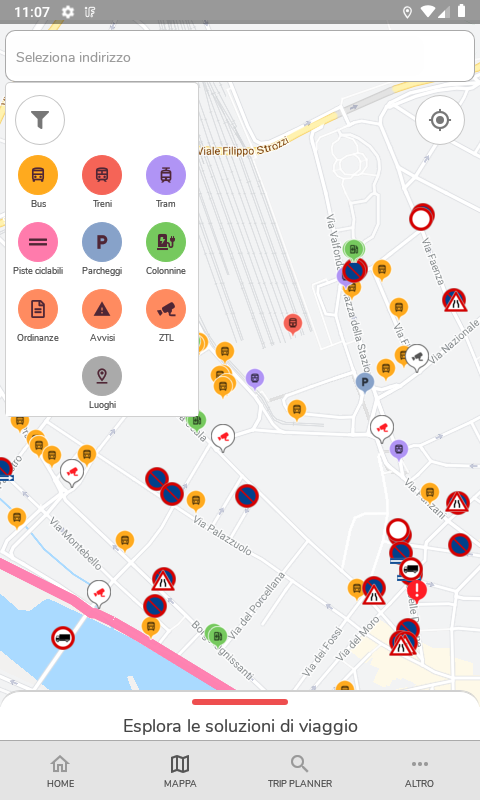Tap the no-parking sign at the right map edge
The width and height of the screenshot is (480, 800).
[x=460, y=544]
